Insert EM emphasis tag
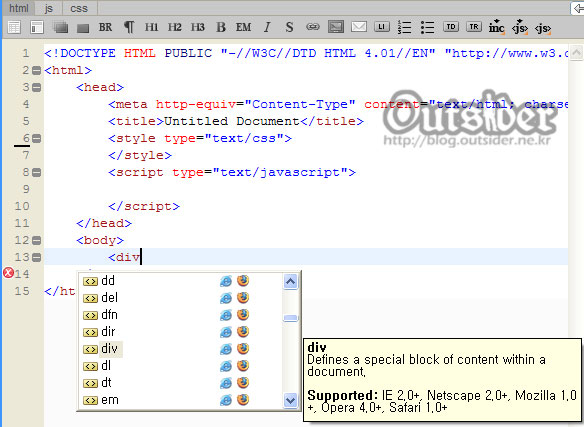 pos(244,27)
